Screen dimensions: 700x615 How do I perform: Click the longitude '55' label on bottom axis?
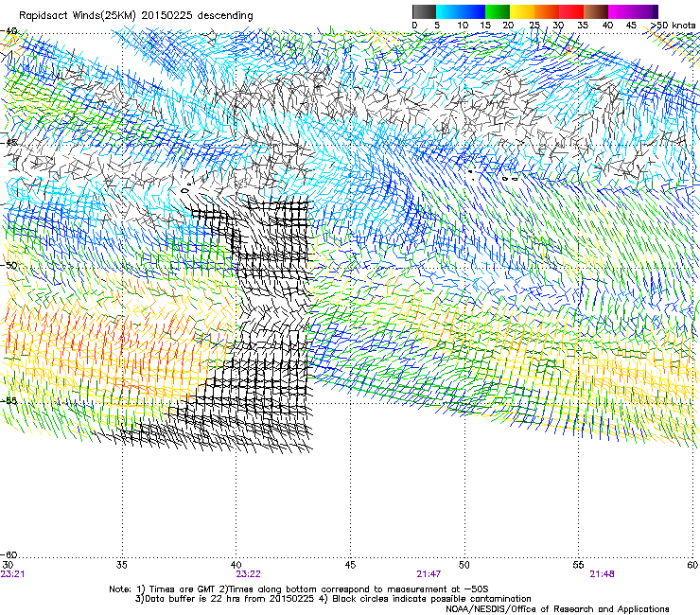click(x=578, y=565)
